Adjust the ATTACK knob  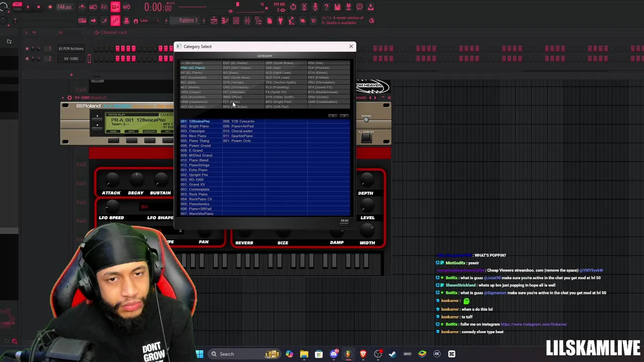coord(112,179)
